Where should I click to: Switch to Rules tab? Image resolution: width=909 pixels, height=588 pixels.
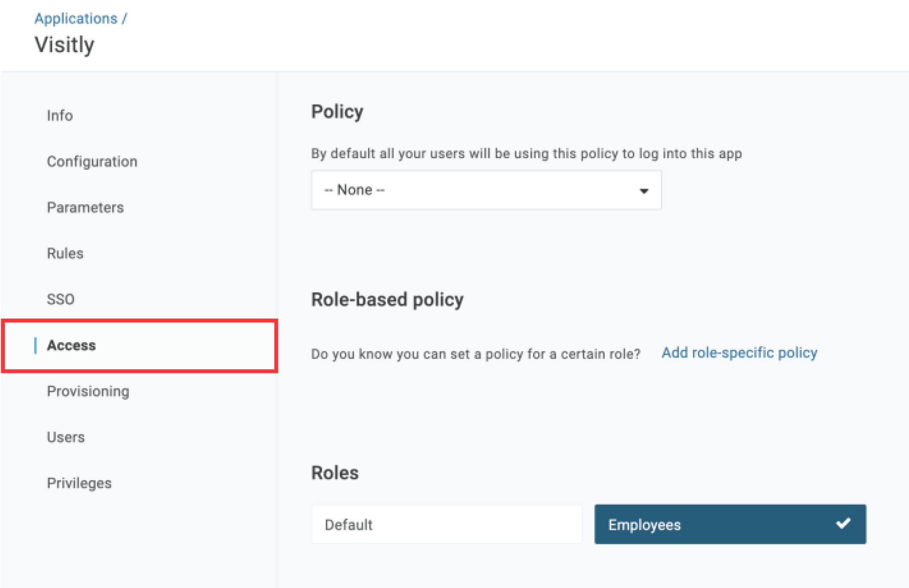point(65,254)
